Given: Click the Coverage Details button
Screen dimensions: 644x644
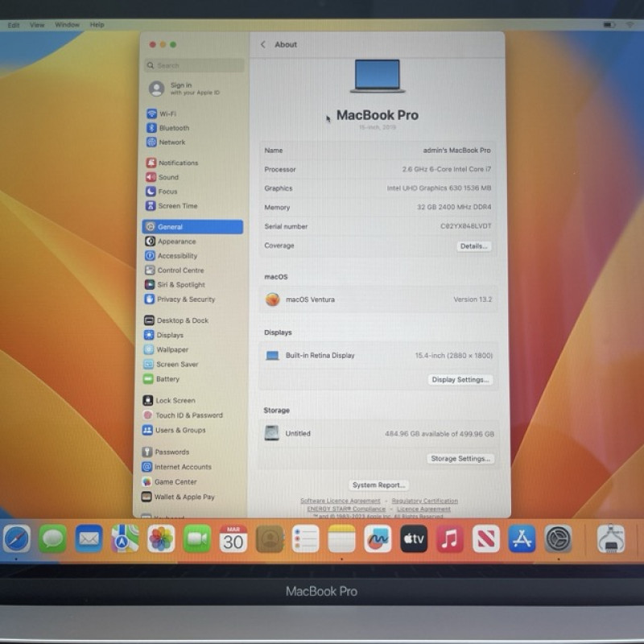Looking at the screenshot, I should tap(473, 246).
